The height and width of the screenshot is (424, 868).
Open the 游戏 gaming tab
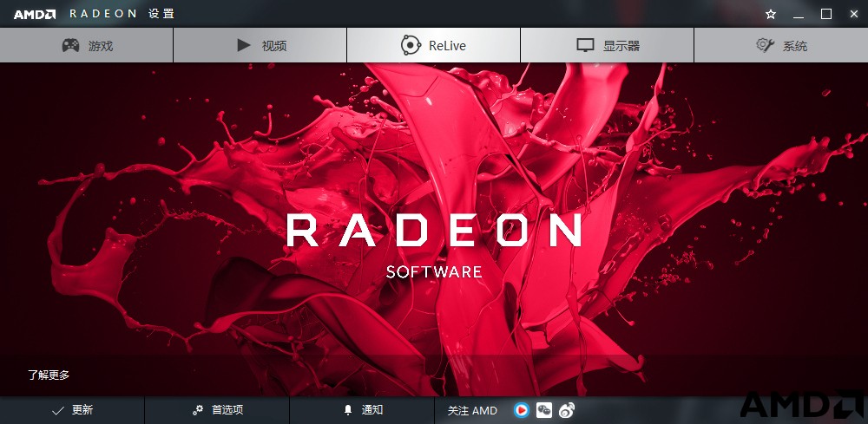tap(86, 45)
